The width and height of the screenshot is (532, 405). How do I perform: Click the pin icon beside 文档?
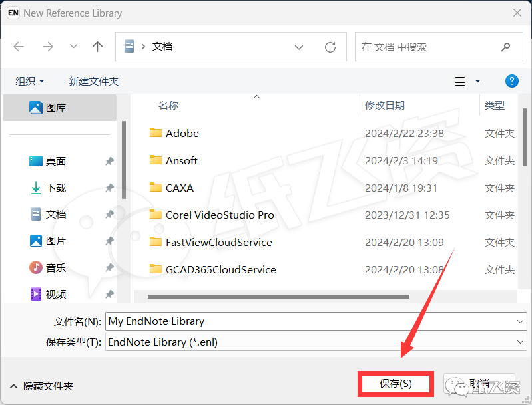tap(109, 215)
